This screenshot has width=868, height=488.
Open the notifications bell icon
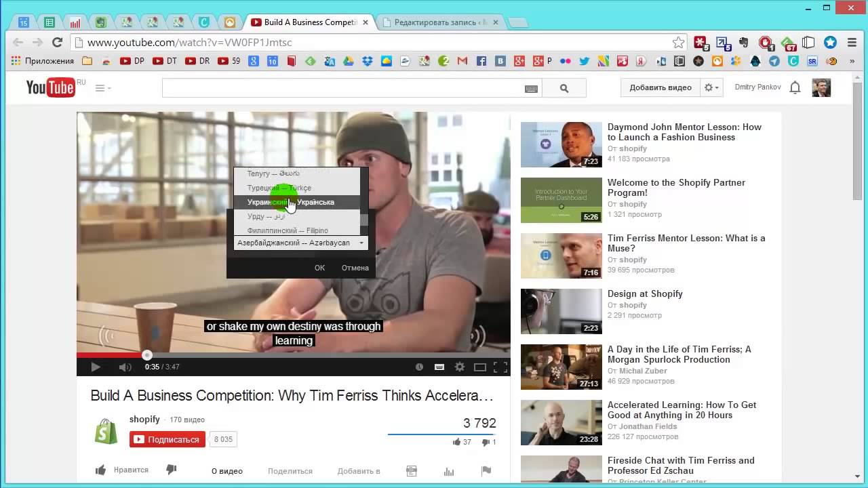tap(795, 87)
